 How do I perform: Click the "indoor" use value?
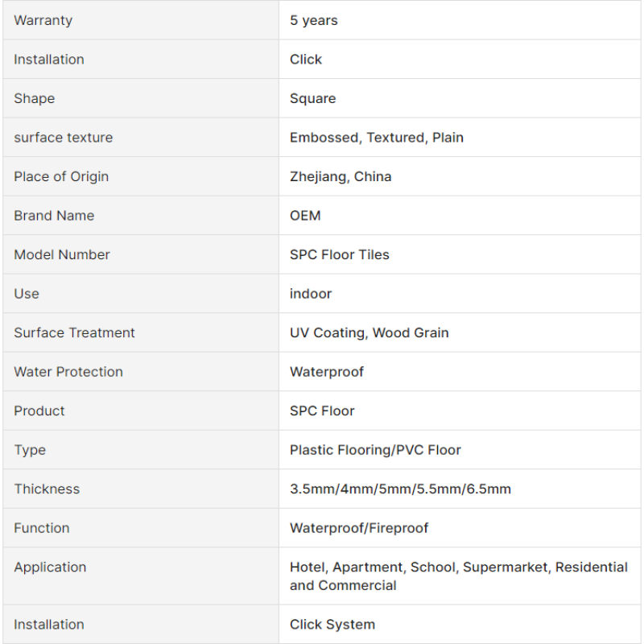coord(311,294)
